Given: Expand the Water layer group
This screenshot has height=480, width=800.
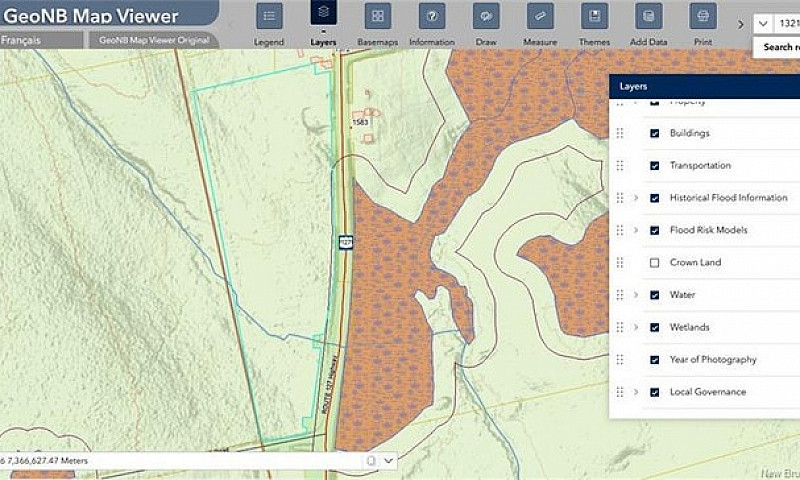Looking at the screenshot, I should (x=636, y=295).
